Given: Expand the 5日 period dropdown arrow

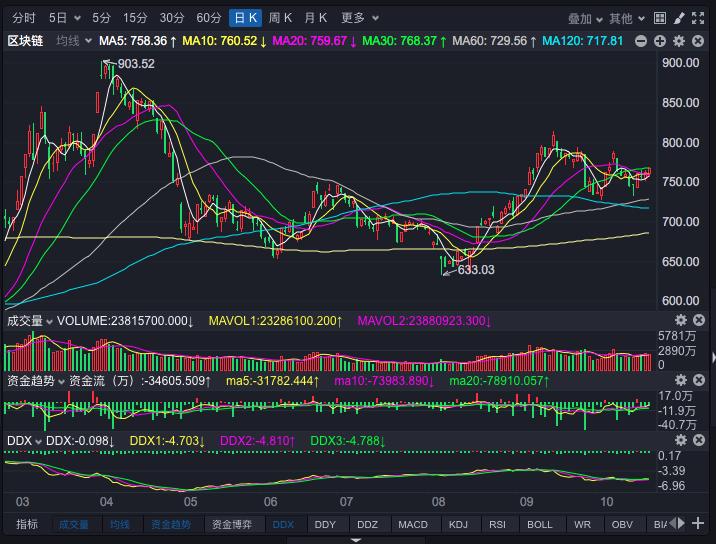Looking at the screenshot, I should point(77,18).
